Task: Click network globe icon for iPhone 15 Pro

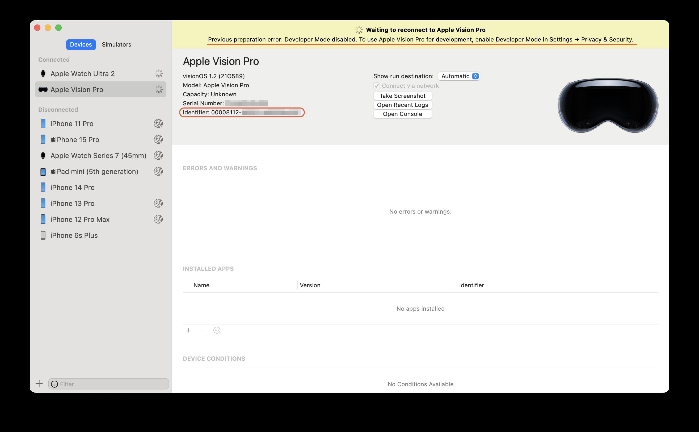Action: tap(158, 140)
